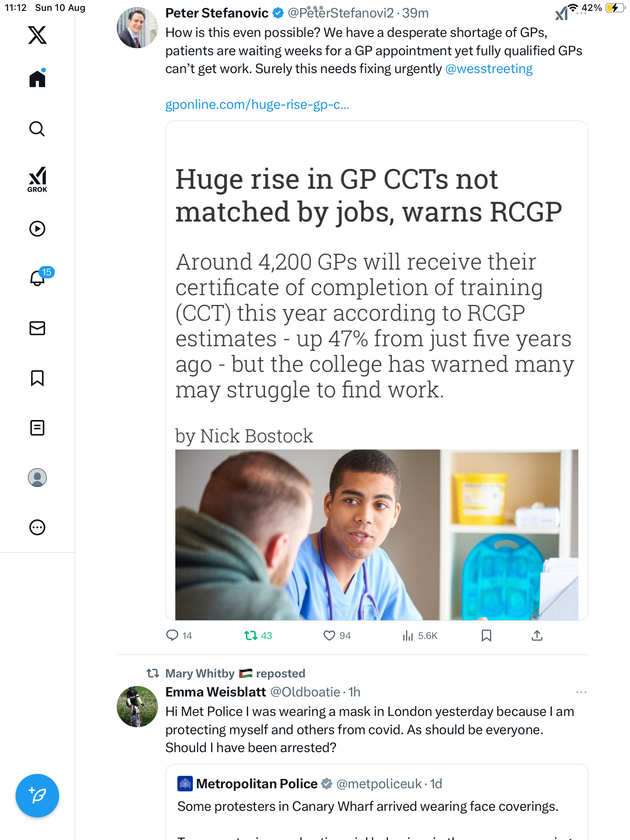This screenshot has height=840, width=630.
Task: View notifications bell with 15 badge
Action: tap(38, 278)
